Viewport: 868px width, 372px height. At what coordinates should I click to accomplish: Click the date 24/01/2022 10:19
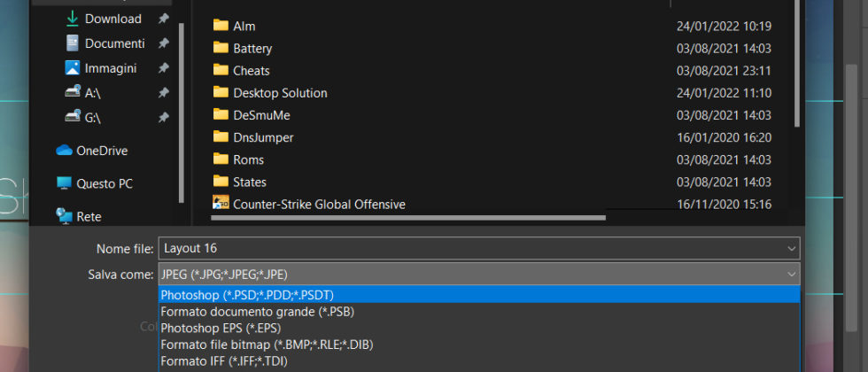[725, 26]
